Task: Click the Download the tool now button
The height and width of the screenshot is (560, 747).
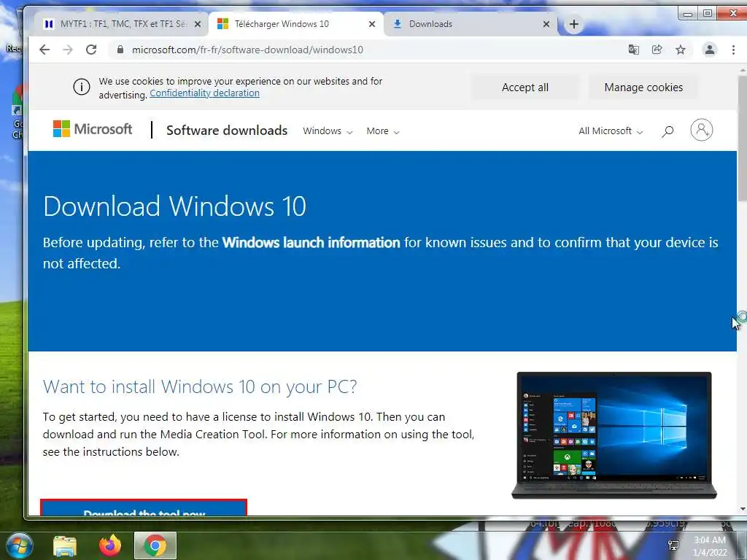Action: click(x=144, y=507)
